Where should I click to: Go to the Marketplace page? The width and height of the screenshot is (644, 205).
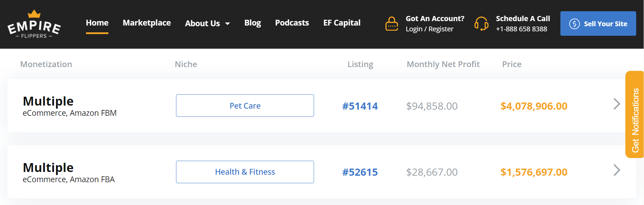(147, 23)
